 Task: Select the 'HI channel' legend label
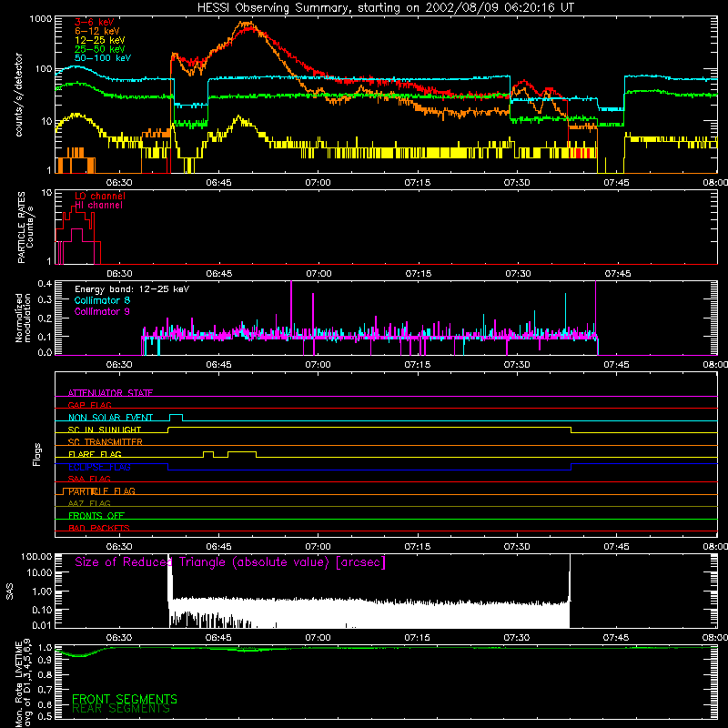click(x=99, y=206)
